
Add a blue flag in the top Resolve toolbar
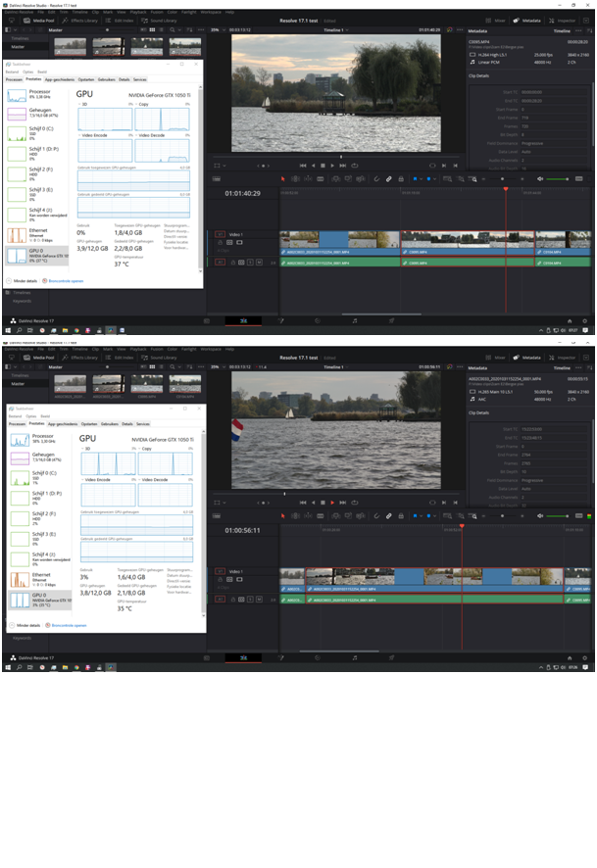tap(415, 179)
